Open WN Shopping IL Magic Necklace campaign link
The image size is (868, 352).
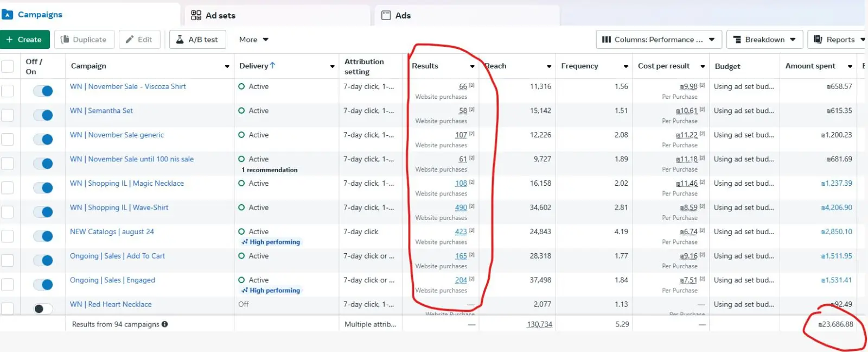(x=127, y=184)
